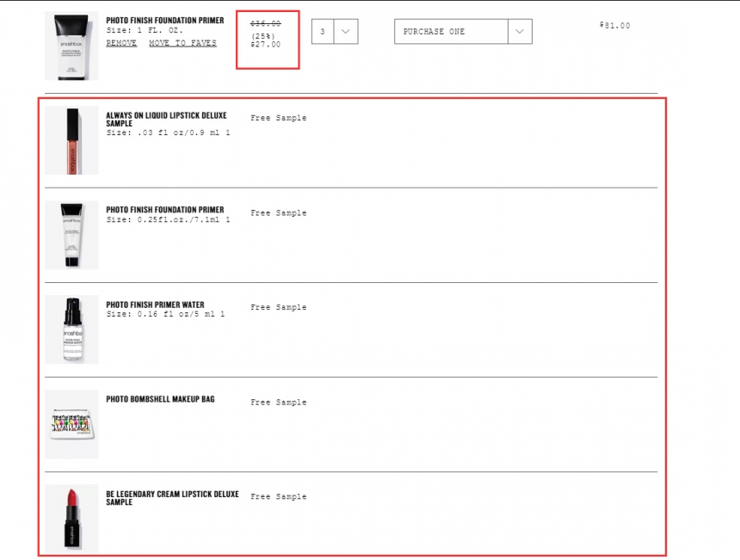Click Free Sample label for Photo Finish Primer Water
This screenshot has height=560, width=740.
279,307
